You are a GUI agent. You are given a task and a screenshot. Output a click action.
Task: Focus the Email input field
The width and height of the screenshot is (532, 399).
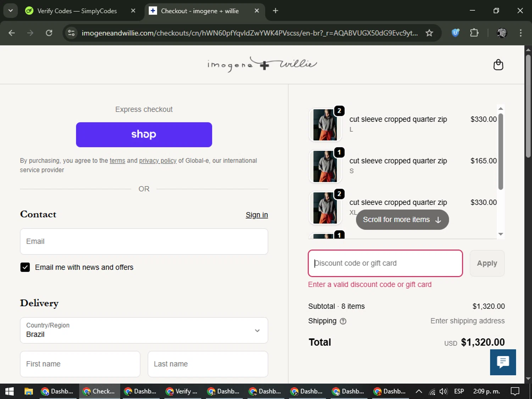click(144, 242)
